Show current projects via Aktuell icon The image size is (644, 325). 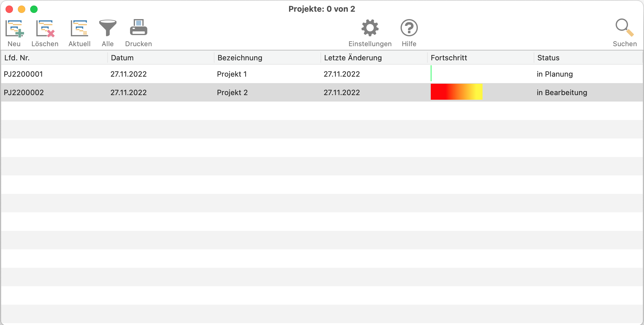click(79, 28)
